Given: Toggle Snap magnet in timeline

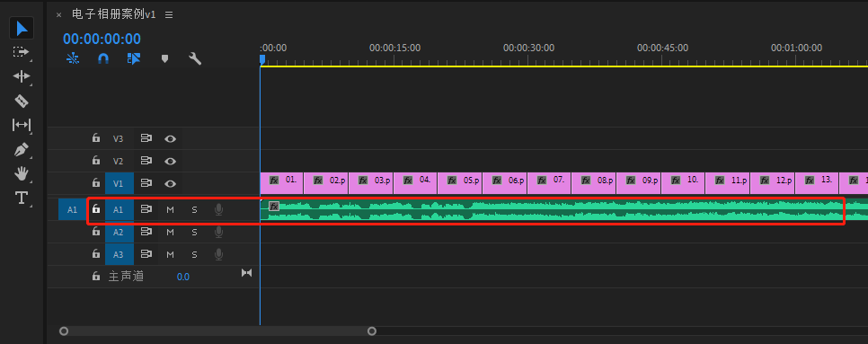Looking at the screenshot, I should click(103, 58).
